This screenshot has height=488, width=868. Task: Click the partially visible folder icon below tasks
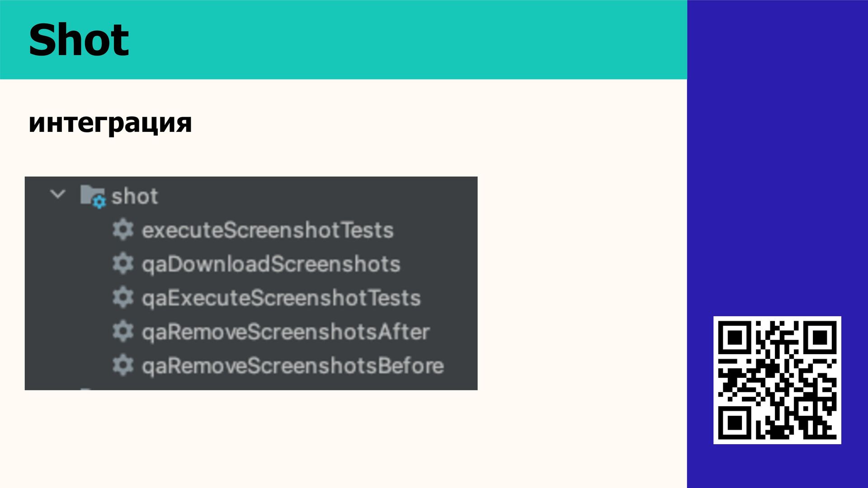coord(87,388)
